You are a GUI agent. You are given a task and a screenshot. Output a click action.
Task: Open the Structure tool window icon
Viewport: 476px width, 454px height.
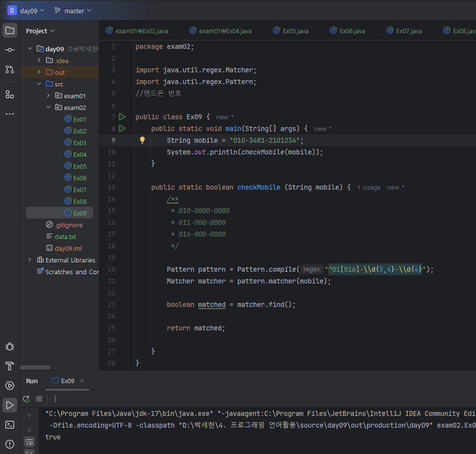click(x=10, y=94)
